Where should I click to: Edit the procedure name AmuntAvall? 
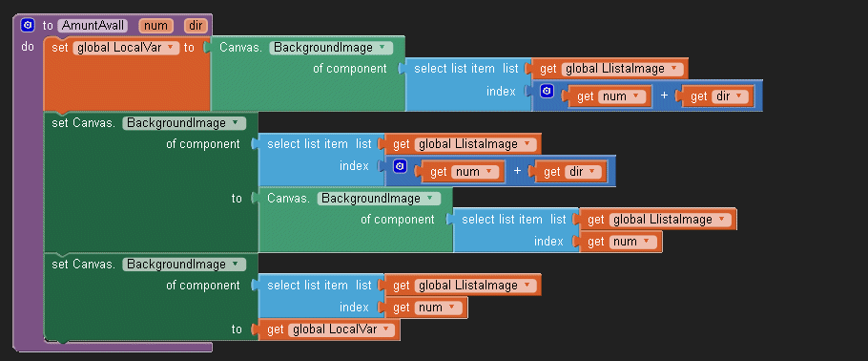pos(93,26)
